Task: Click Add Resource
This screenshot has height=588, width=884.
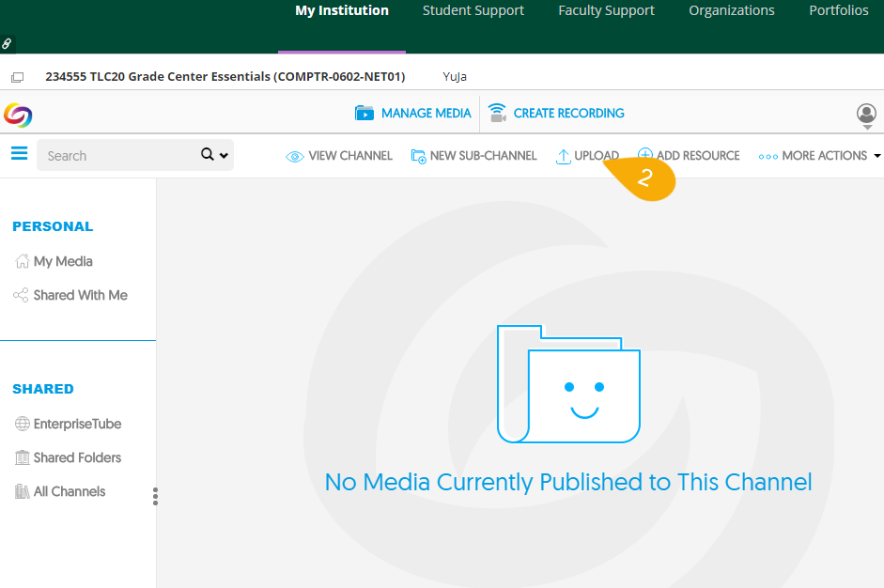Action: [689, 156]
